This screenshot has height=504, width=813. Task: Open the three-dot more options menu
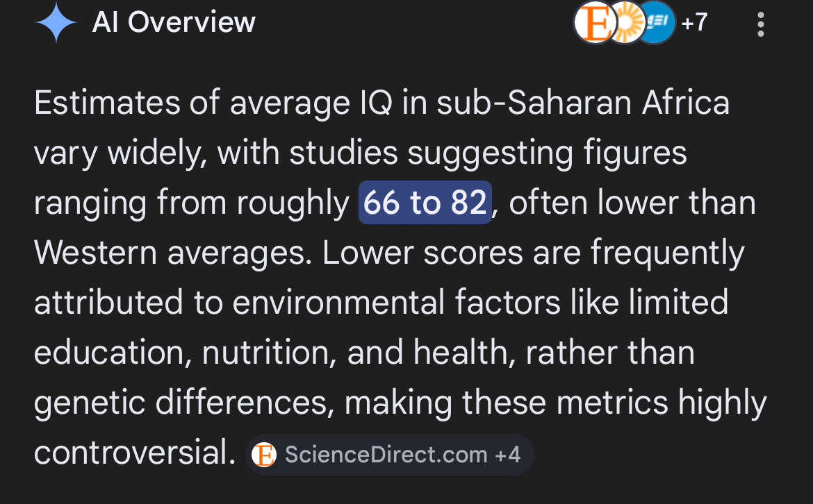(761, 24)
